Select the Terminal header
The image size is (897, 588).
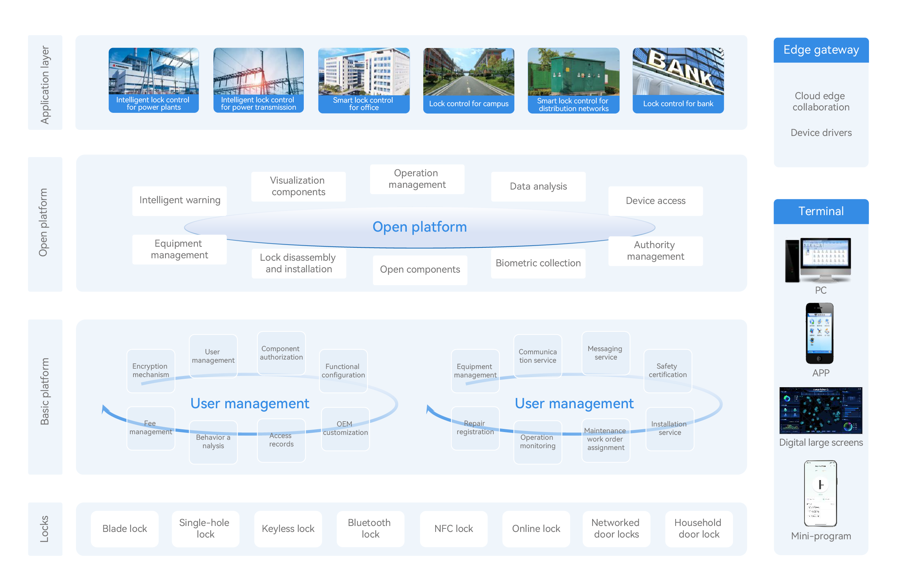coord(821,211)
